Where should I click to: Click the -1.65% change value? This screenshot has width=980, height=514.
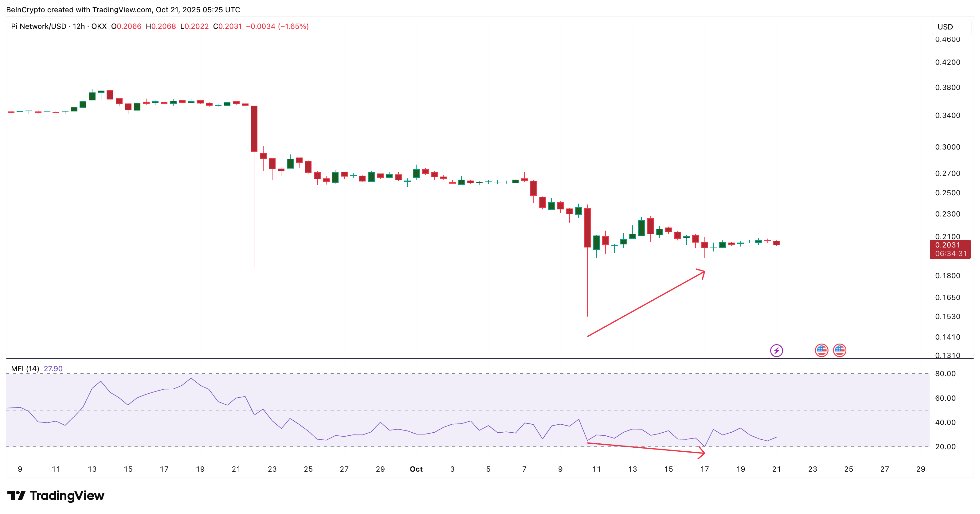[293, 26]
